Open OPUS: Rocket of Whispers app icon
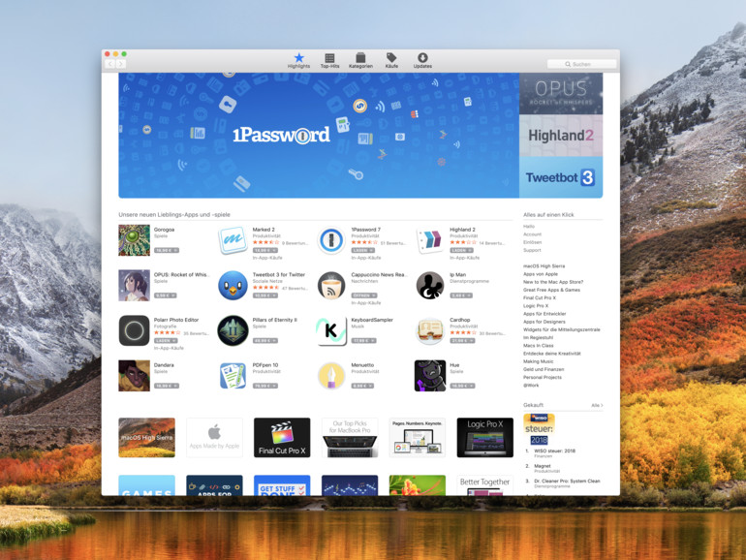Screen dimensions: 746x560 (134, 286)
